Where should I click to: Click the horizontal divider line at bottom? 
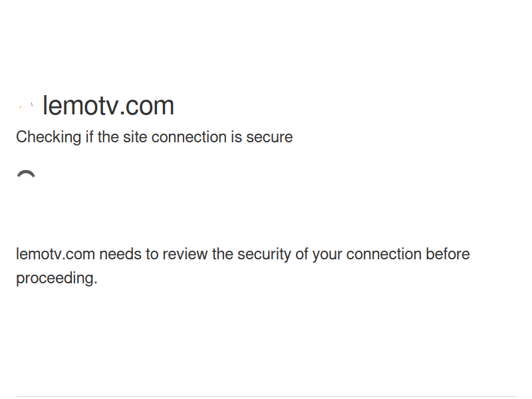pyautogui.click(x=266, y=397)
